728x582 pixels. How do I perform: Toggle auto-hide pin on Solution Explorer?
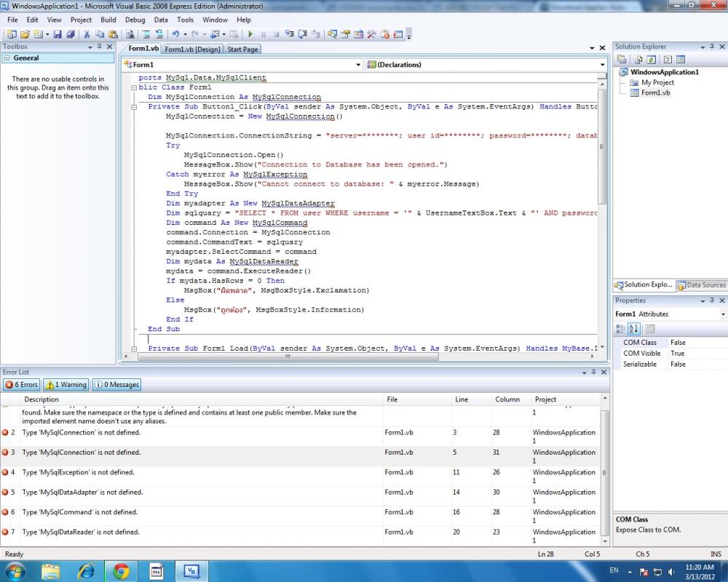[x=712, y=47]
